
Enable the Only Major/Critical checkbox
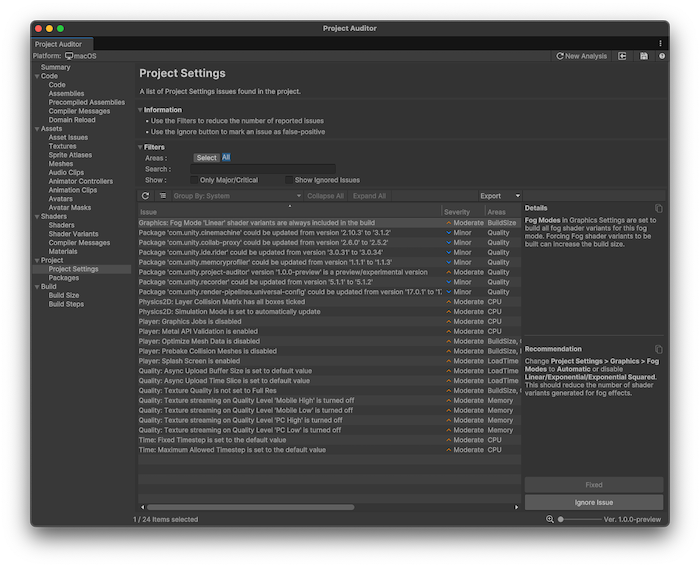(x=195, y=180)
